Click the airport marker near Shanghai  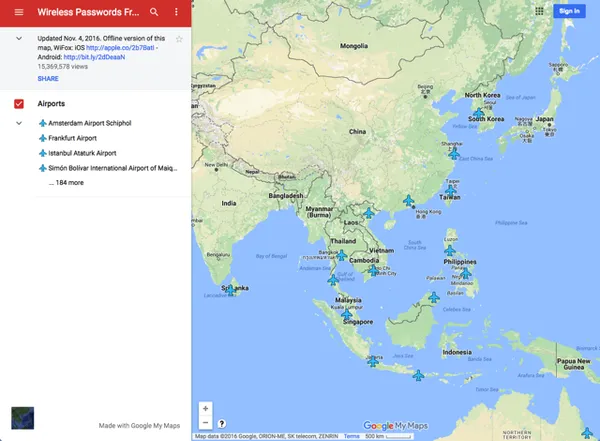454,154
